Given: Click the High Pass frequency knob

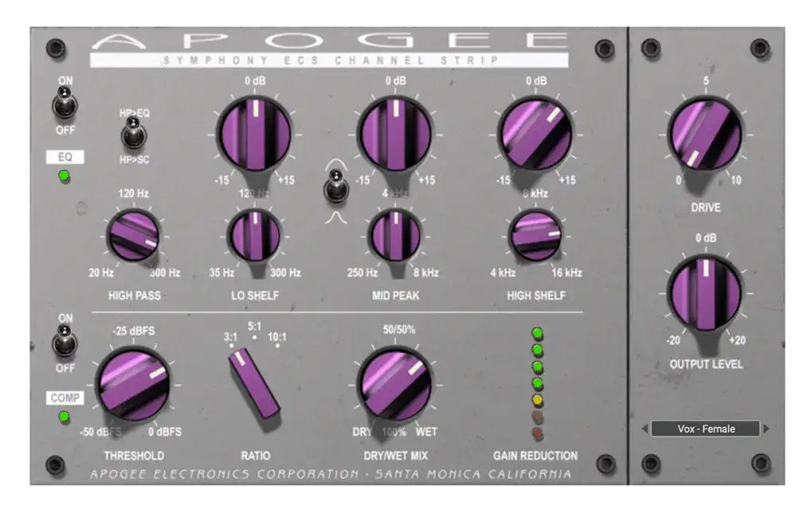Looking at the screenshot, I should pos(133,236).
